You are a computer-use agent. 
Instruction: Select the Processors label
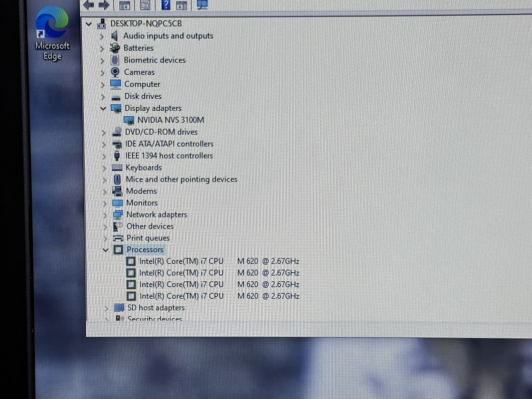145,250
